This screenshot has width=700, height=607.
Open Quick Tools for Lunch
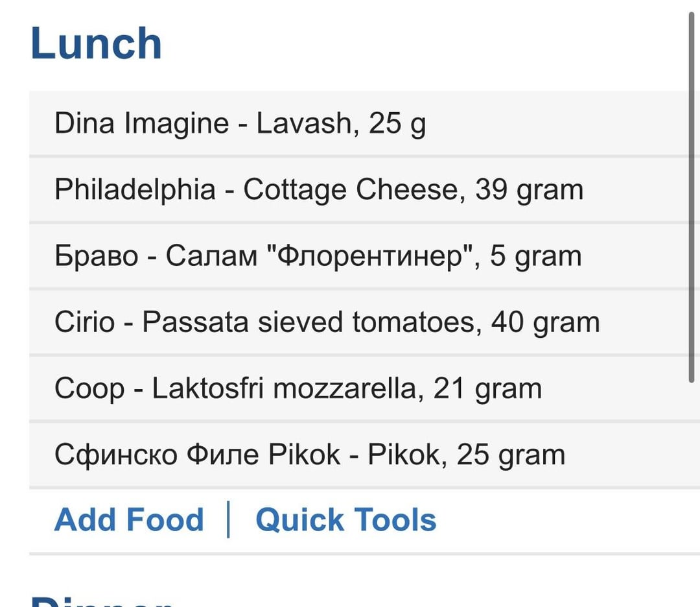[346, 519]
